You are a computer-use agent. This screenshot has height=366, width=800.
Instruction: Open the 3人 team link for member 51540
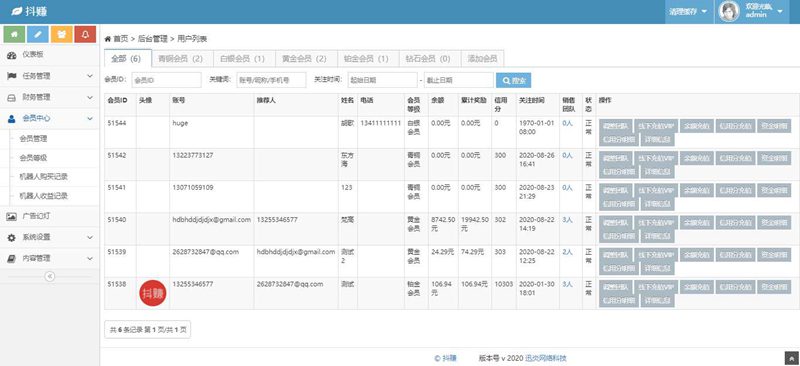567,219
